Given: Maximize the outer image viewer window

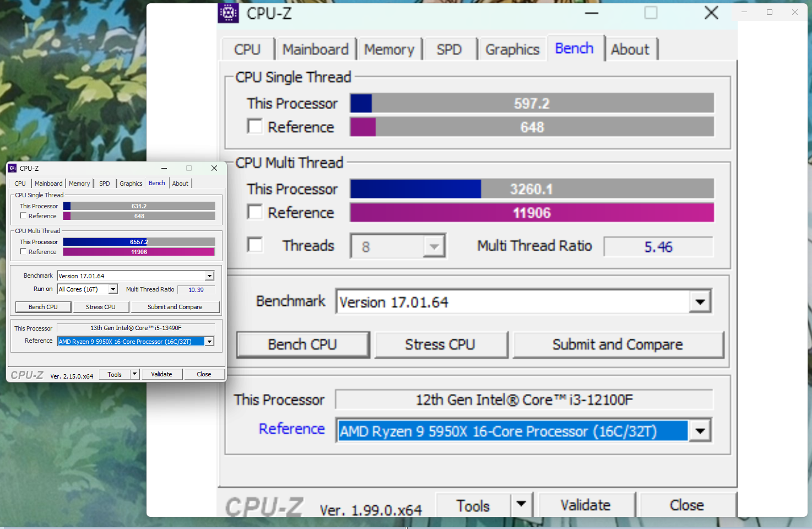Looking at the screenshot, I should point(770,12).
